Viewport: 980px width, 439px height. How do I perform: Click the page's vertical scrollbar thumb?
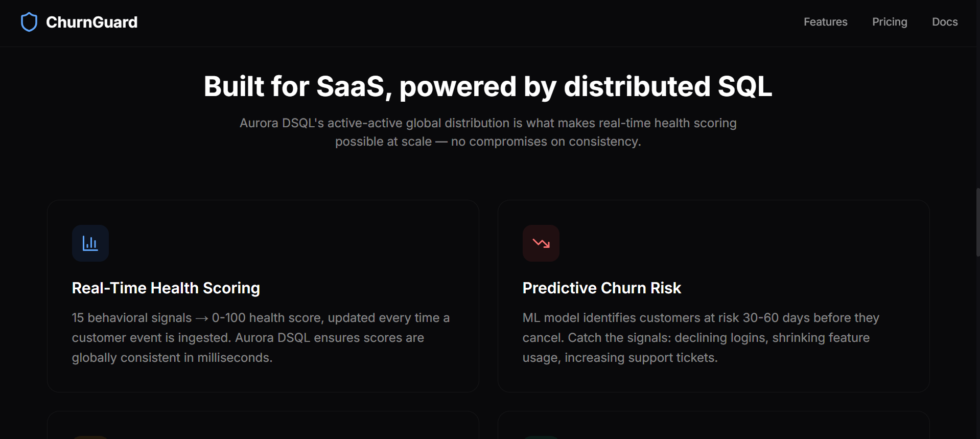(977, 222)
